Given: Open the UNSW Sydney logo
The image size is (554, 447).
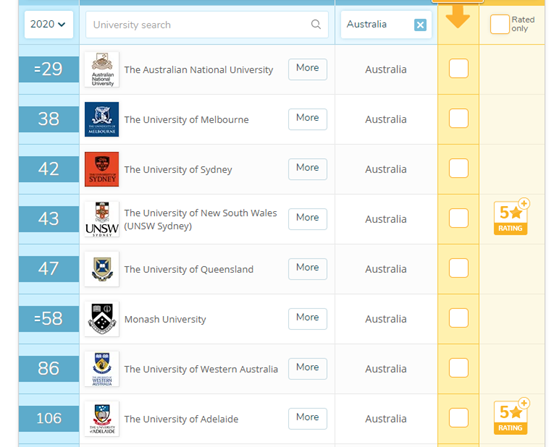Looking at the screenshot, I should pyautogui.click(x=102, y=219).
